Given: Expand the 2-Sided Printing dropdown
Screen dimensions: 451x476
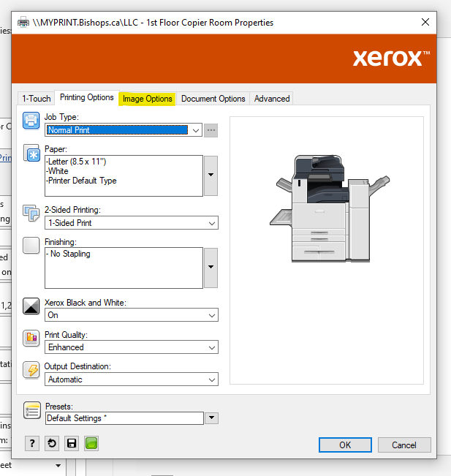Looking at the screenshot, I should click(x=211, y=223).
